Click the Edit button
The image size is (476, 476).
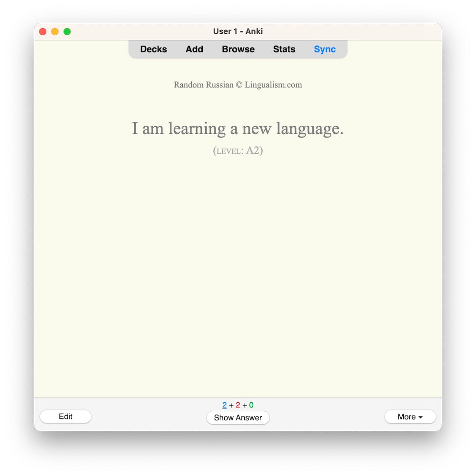[66, 416]
